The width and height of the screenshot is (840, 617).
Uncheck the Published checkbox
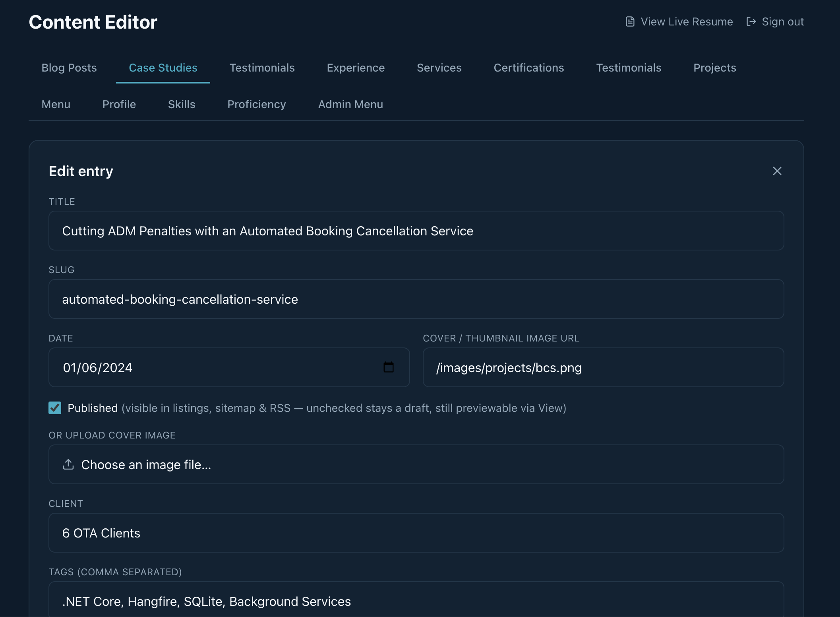pos(55,408)
